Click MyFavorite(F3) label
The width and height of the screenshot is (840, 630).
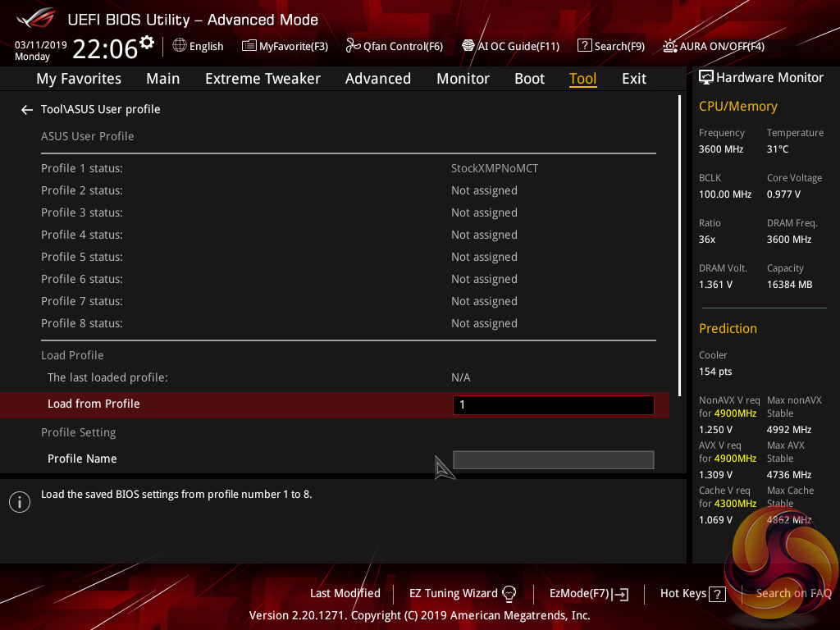click(x=294, y=46)
